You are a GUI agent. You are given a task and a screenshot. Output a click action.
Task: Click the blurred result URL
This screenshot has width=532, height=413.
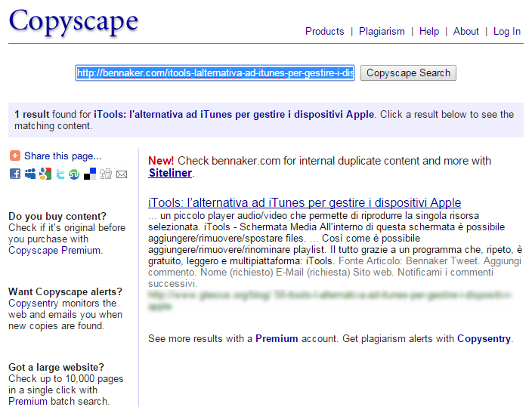point(329,301)
